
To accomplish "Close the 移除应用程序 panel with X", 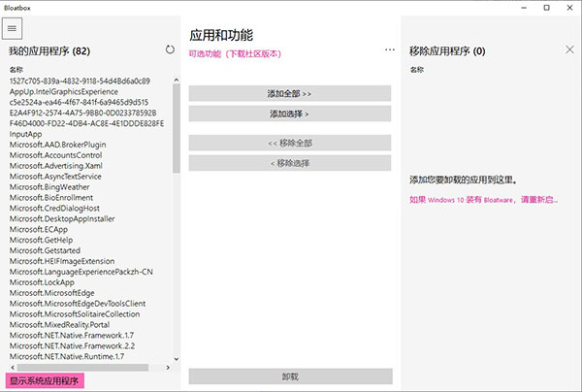I will [x=569, y=49].
